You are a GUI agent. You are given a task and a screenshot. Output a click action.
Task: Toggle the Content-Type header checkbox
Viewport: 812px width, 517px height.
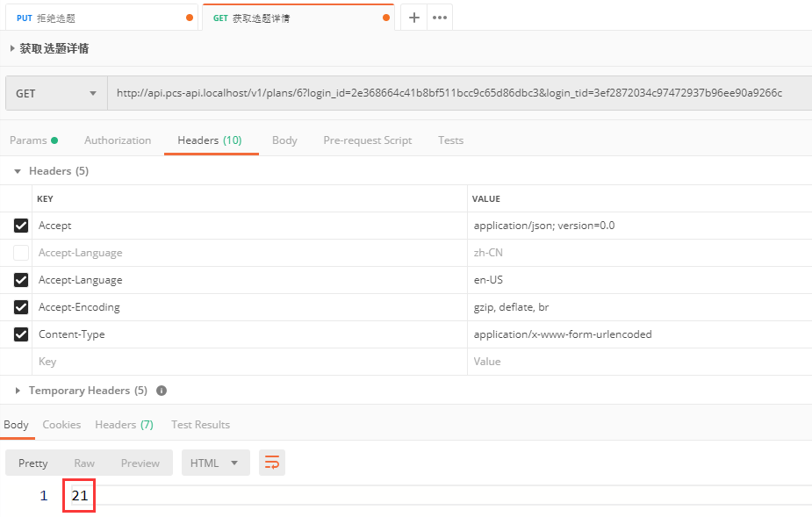[21, 334]
